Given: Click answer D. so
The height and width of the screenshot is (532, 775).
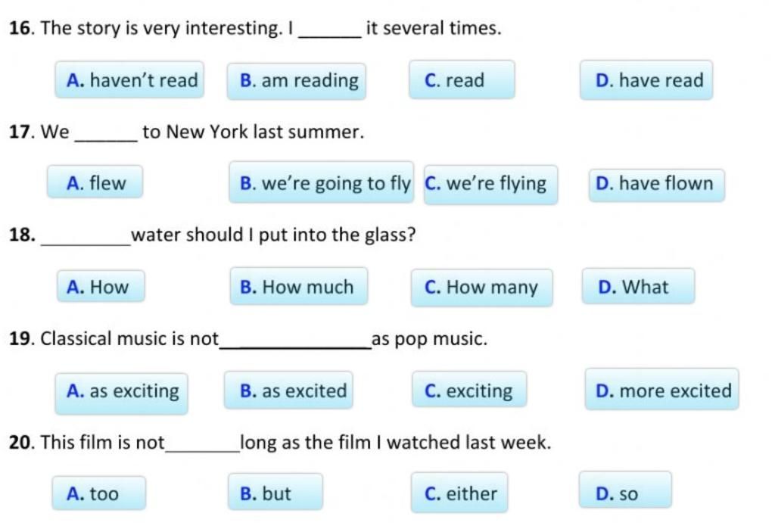Looking at the screenshot, I should tap(625, 490).
